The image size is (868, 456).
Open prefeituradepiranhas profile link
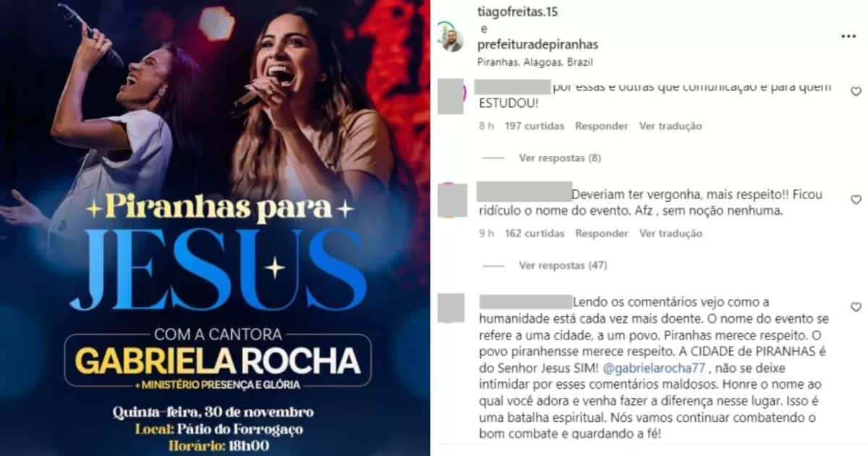[x=537, y=45]
